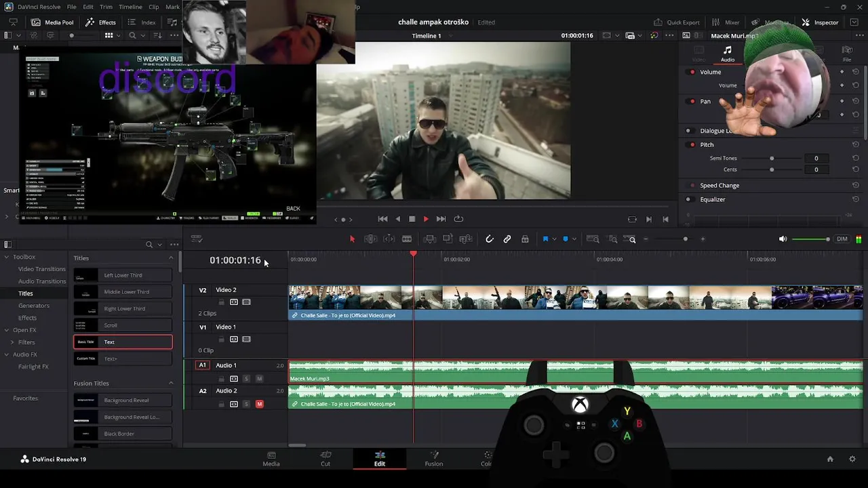Select the Blade Edit Mode tool
Viewport: 868px width, 488px height.
coord(407,239)
